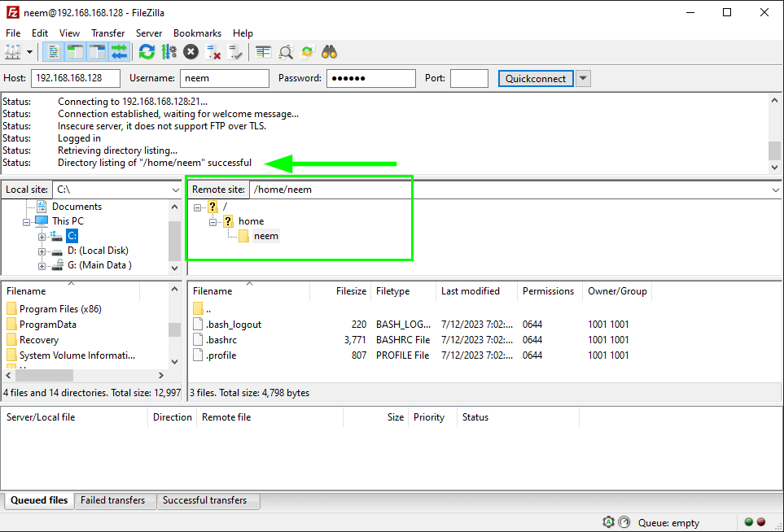The width and height of the screenshot is (784, 532).
Task: Open the Site Manager dropdown arrow
Action: (x=29, y=52)
